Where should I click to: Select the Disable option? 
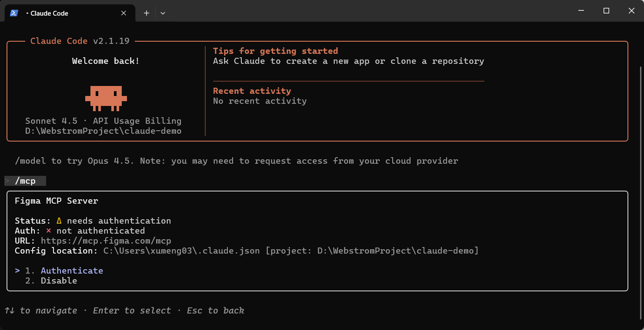point(59,280)
